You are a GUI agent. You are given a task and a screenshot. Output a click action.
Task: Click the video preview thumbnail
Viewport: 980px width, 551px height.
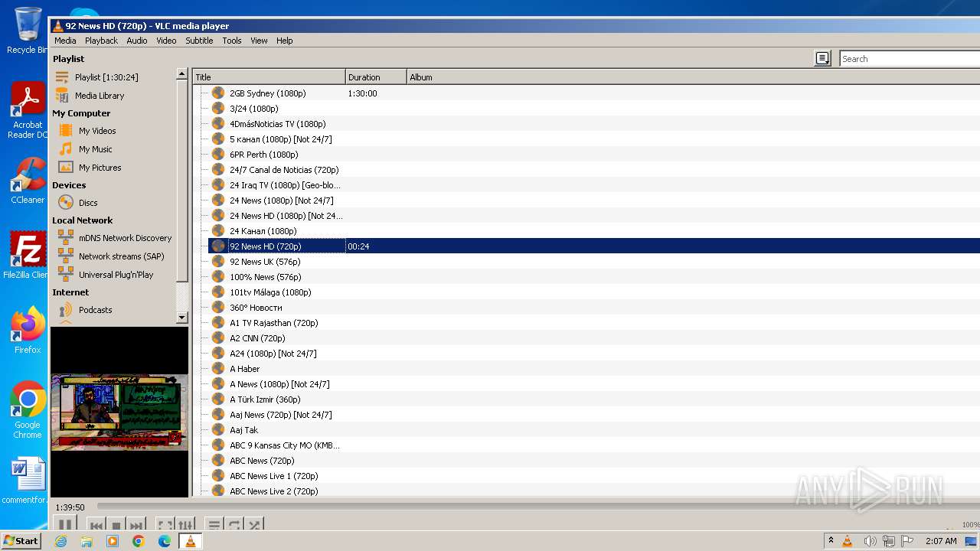click(119, 412)
